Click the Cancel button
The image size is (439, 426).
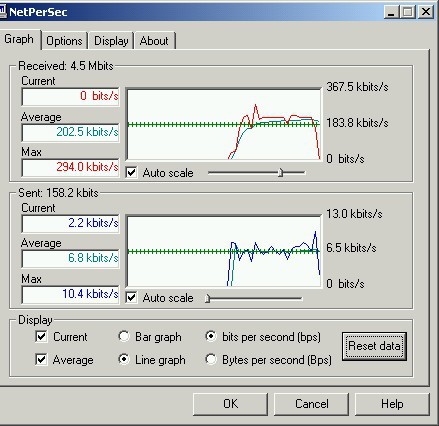point(311,404)
